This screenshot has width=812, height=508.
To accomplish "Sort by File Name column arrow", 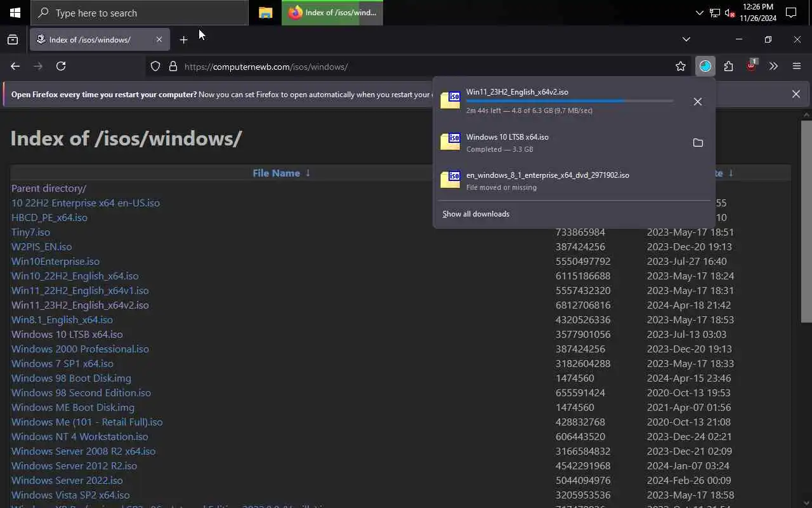I will point(308,173).
